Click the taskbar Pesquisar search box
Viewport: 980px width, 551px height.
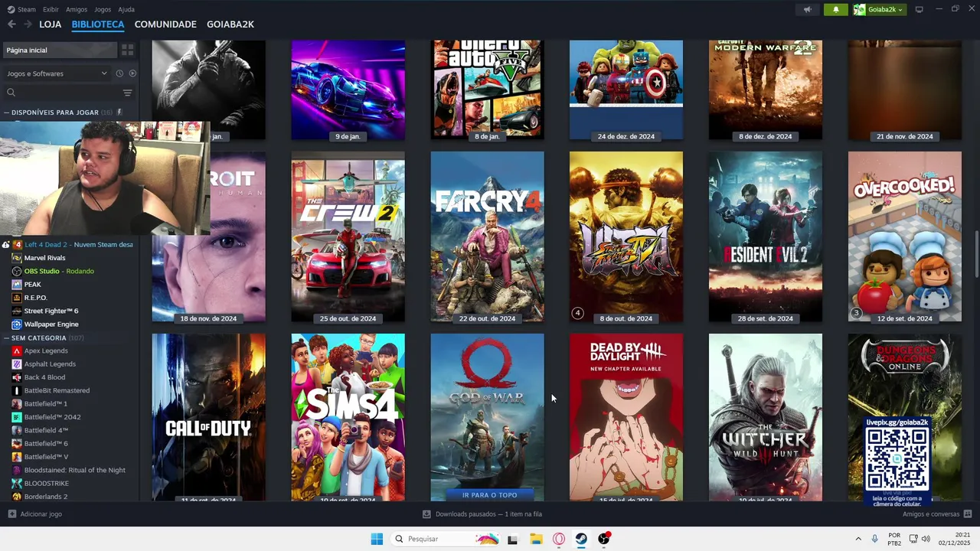tap(446, 539)
